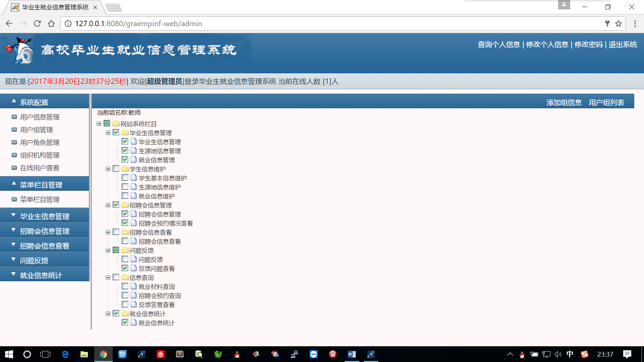Collapse the 毕业生信息管理 tree node

pyautogui.click(x=108, y=133)
